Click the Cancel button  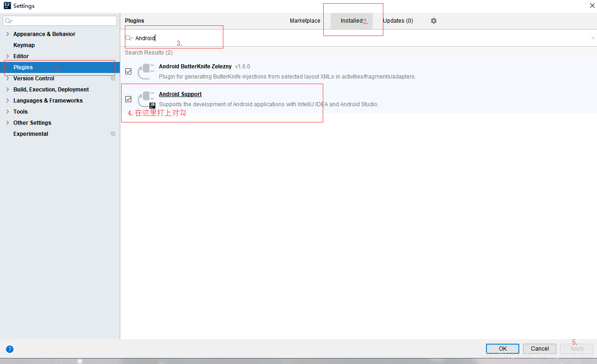(540, 349)
